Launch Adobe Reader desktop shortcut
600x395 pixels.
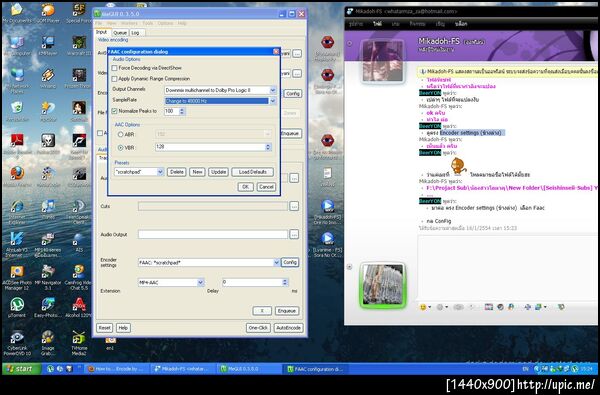[17, 145]
